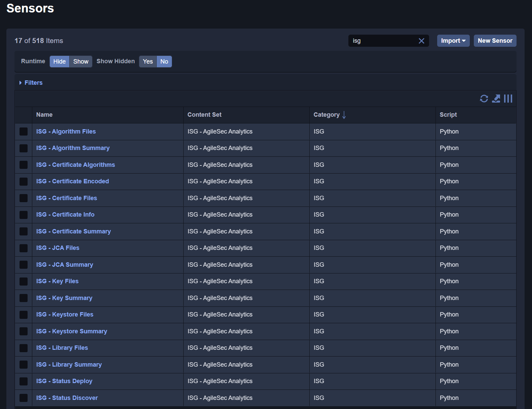Viewport: 532px width, 409px height.
Task: Select checkbox for ISG - Certificate Info
Action: 24,215
